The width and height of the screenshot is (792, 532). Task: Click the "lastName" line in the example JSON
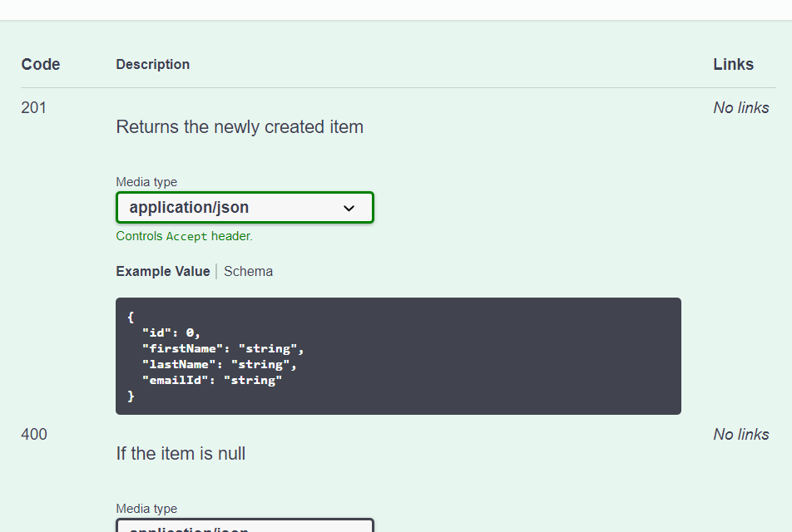tap(219, 364)
